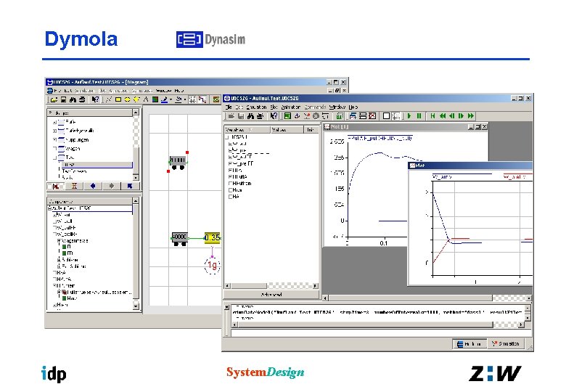Viewport: 566px width, 392px height.
Task: Select the 1g gravity component in diagram
Action: coord(212,265)
